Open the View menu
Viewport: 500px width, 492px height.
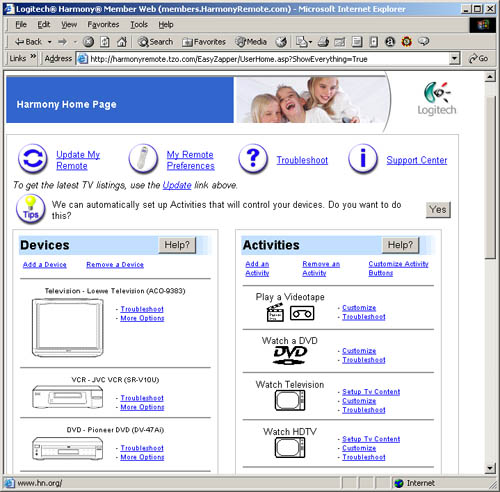pos(69,24)
